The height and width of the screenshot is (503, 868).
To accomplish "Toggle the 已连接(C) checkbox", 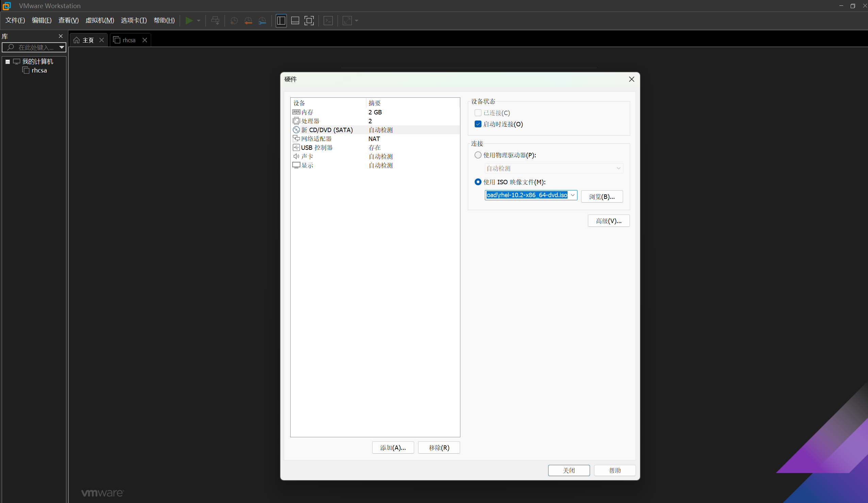I will click(x=478, y=113).
